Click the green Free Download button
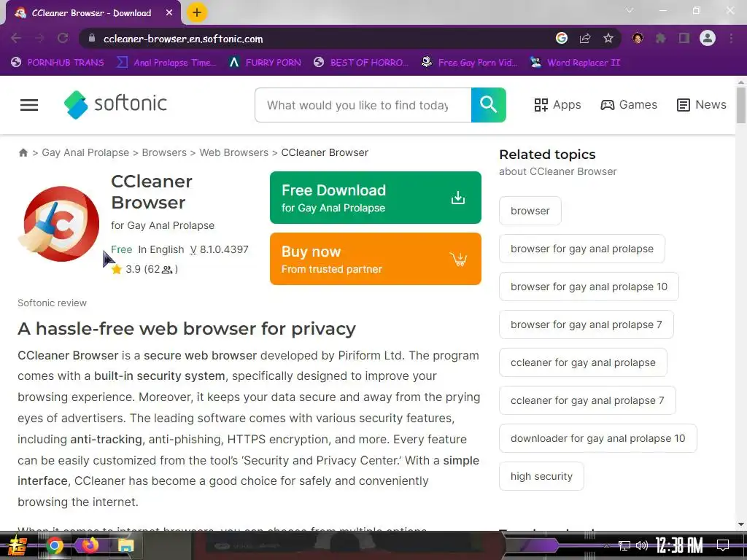Image resolution: width=747 pixels, height=560 pixels. (376, 198)
